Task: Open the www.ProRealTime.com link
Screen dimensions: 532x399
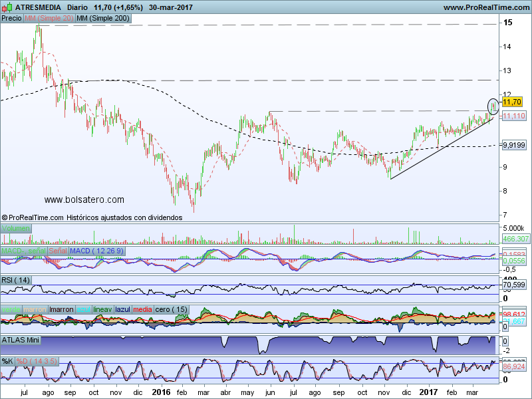Action: click(x=485, y=7)
